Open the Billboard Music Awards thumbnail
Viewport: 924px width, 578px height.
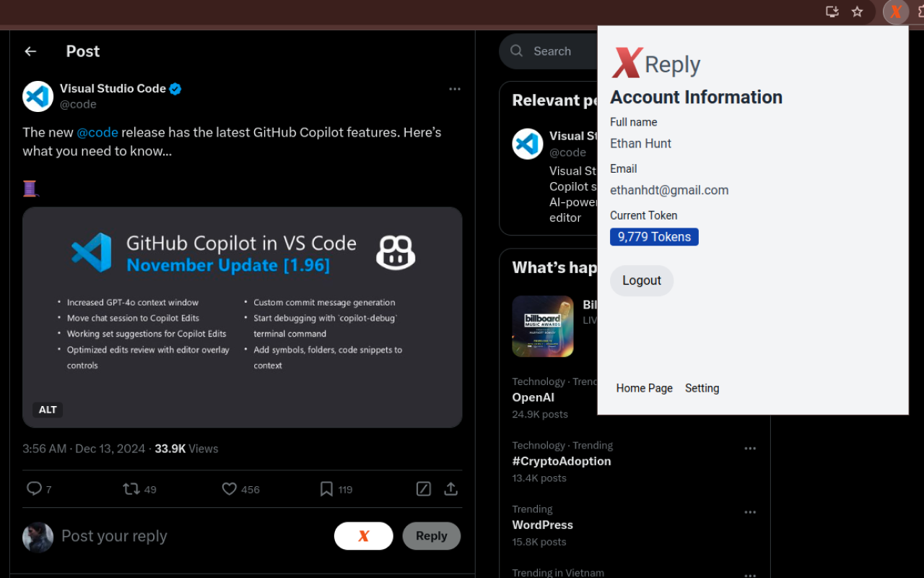[543, 327]
